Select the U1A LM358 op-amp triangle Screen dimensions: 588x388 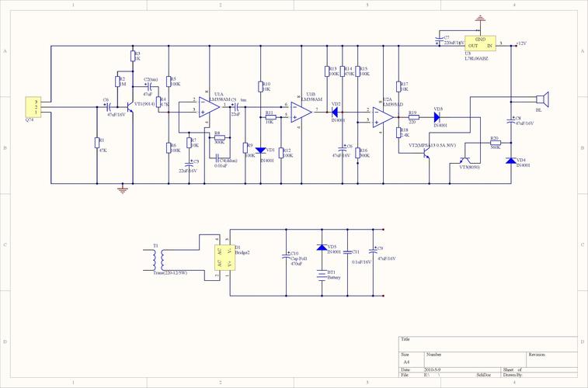(x=209, y=107)
